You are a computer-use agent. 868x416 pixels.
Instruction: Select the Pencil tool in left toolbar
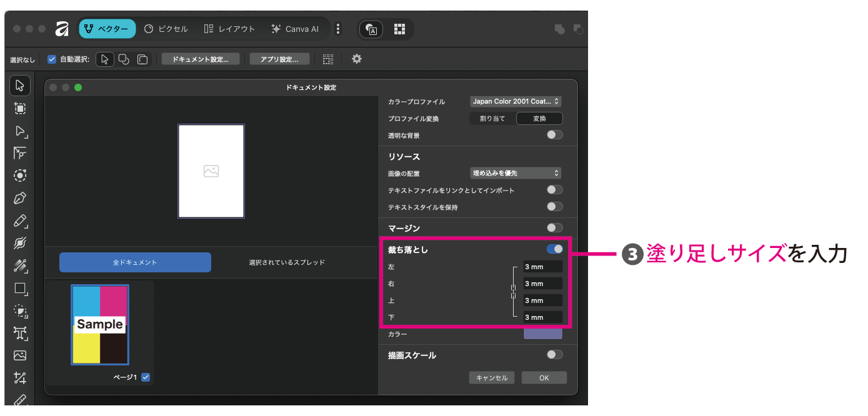point(20,221)
